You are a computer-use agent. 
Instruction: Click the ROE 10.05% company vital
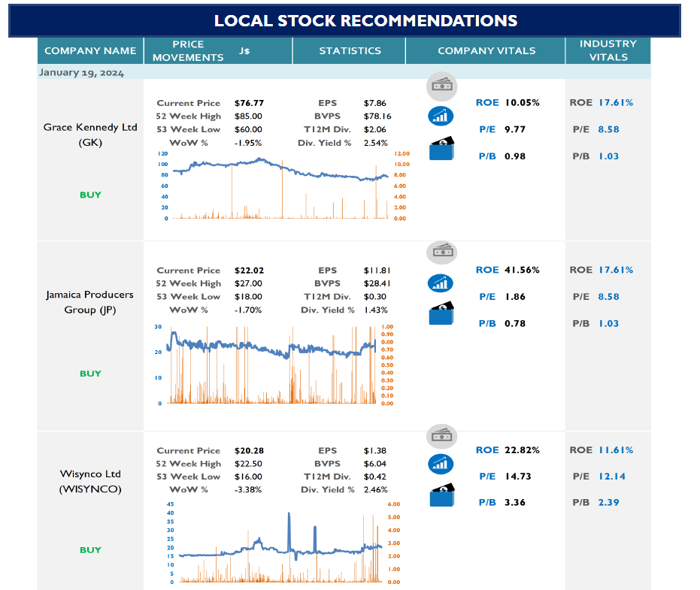(x=508, y=103)
